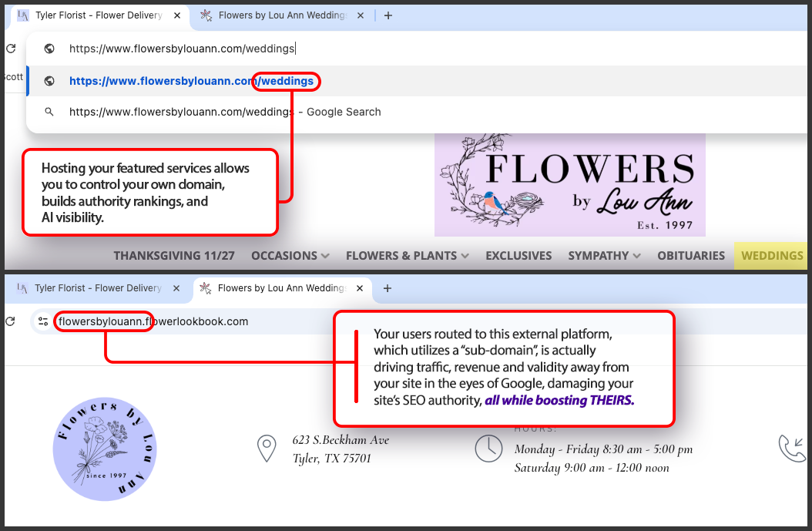
Task: Click the phone call icon
Action: [792, 449]
